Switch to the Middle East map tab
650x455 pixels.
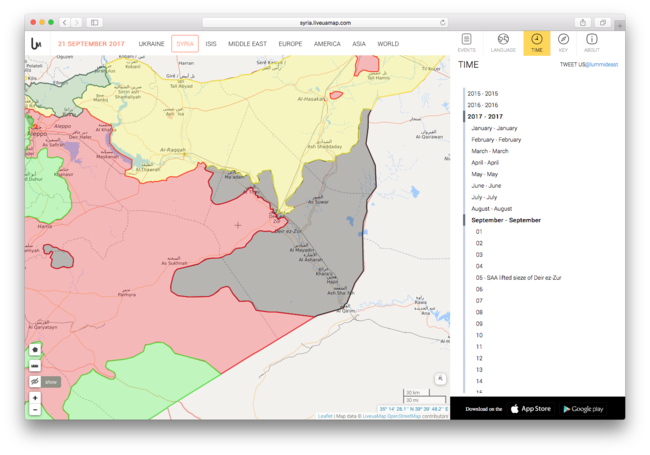click(x=247, y=44)
